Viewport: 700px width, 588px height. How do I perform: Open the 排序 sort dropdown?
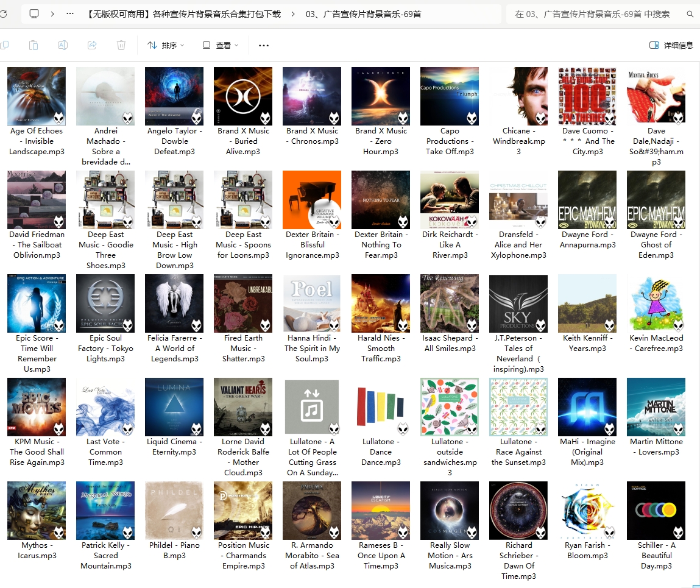[x=165, y=45]
